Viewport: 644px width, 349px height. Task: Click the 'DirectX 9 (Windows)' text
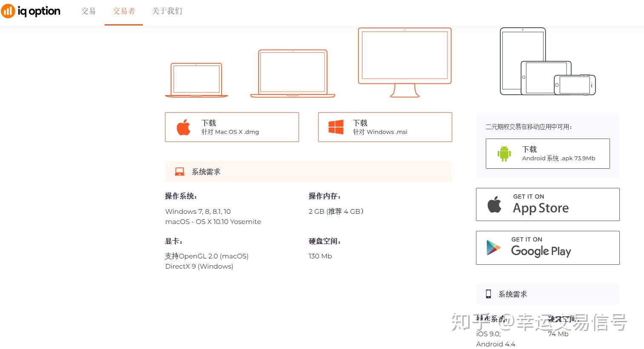199,266
